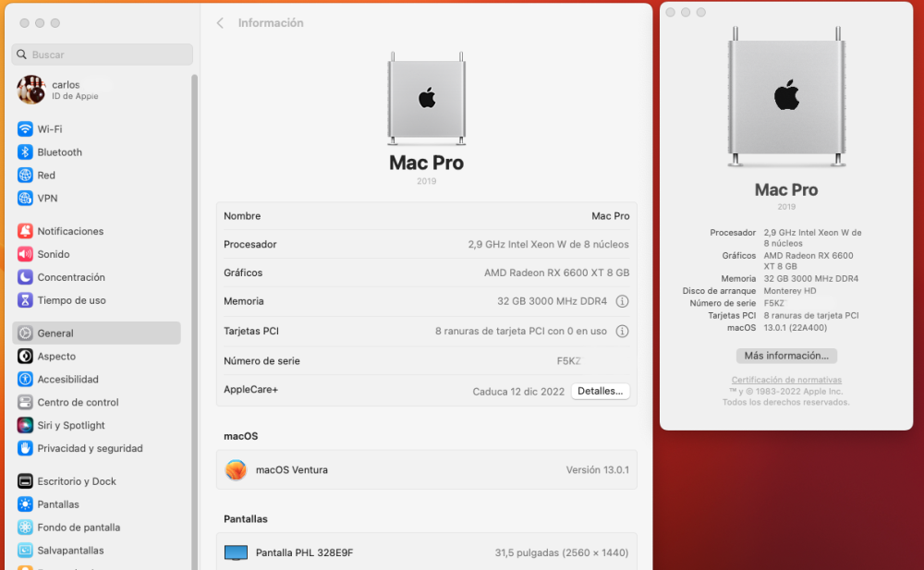Image resolution: width=924 pixels, height=570 pixels.
Task: Open Fondo de pantalla icon
Action: pyautogui.click(x=25, y=527)
